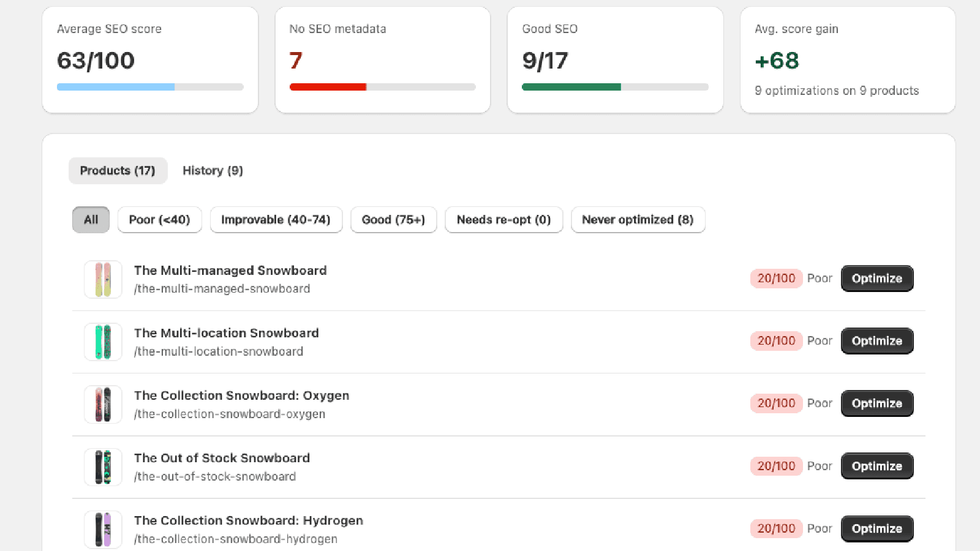Optimize The Collection Snowboard: Oxygen
Image resolution: width=980 pixels, height=551 pixels.
(x=877, y=403)
